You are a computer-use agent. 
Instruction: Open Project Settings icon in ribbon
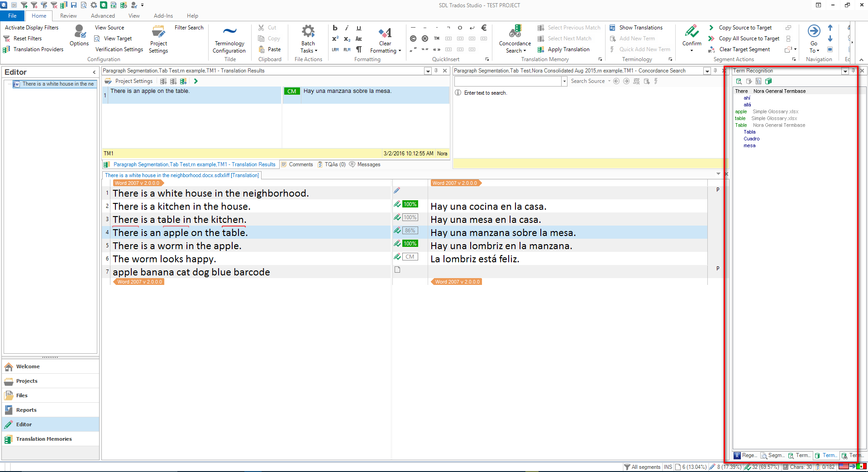158,31
